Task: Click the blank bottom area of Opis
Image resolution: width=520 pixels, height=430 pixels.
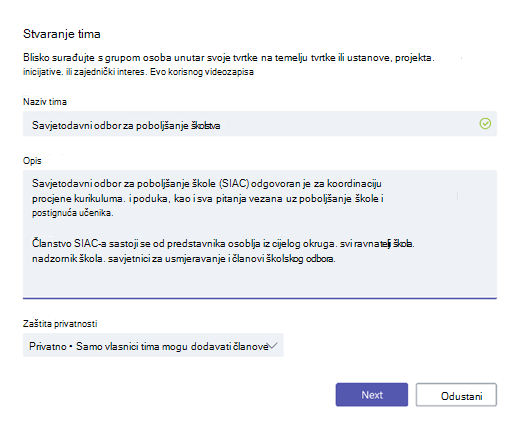Action: [x=260, y=281]
